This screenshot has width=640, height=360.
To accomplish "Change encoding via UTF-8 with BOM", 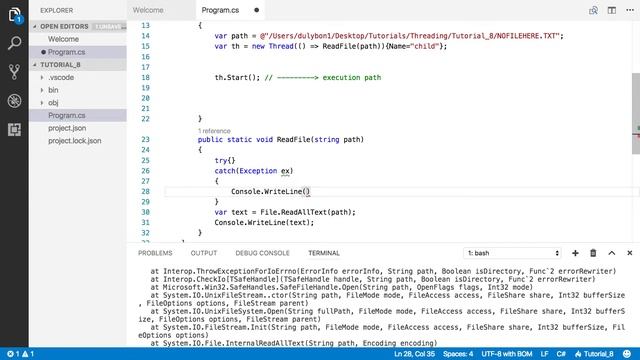I will click(x=507, y=354).
